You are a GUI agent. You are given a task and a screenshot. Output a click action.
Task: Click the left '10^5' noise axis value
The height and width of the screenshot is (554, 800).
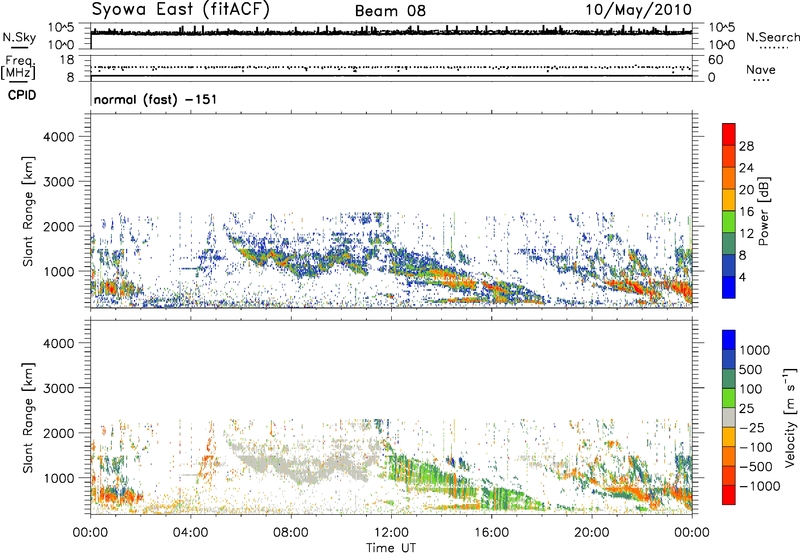click(x=61, y=28)
